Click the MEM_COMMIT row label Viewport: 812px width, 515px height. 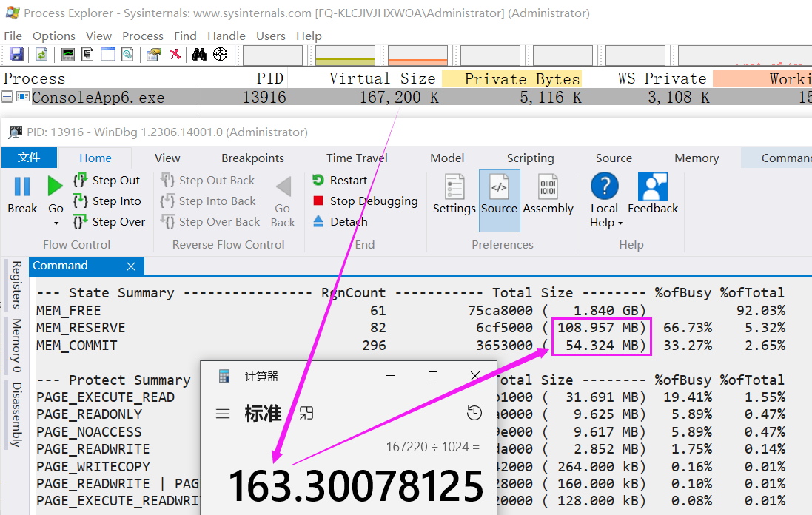[77, 346]
